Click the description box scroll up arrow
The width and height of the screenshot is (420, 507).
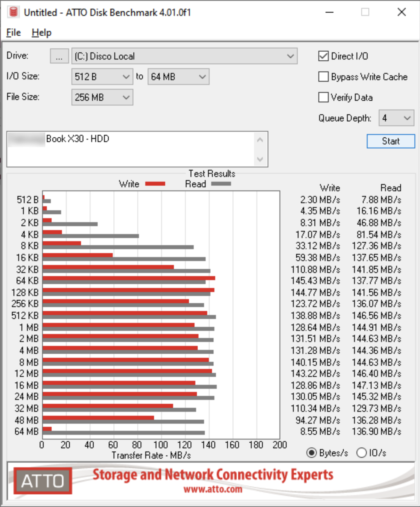pyautogui.click(x=260, y=140)
